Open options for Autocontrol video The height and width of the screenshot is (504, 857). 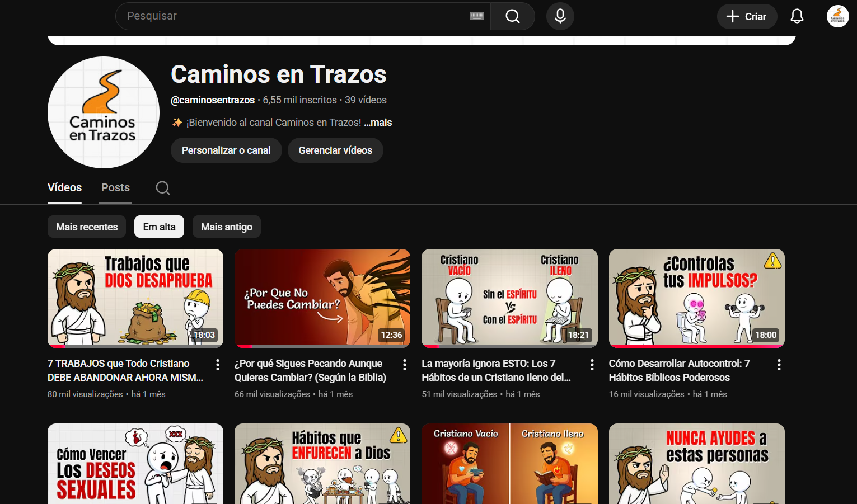pyautogui.click(x=779, y=365)
